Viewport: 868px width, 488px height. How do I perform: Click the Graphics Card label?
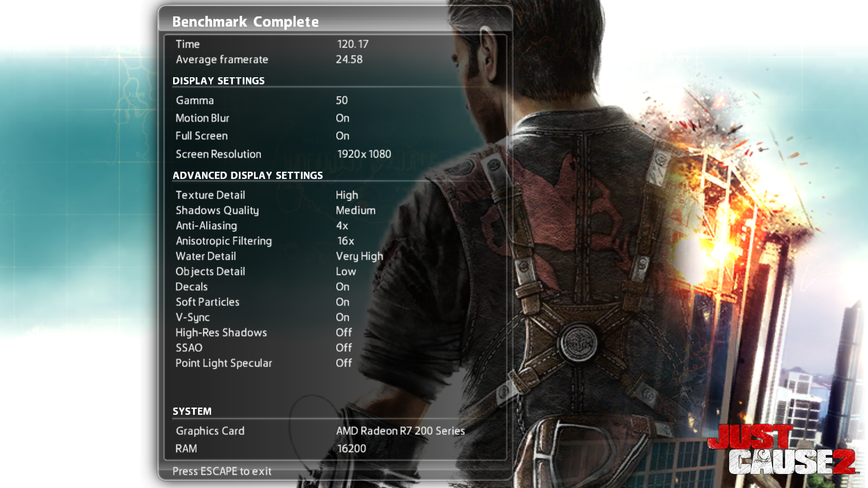(x=210, y=431)
